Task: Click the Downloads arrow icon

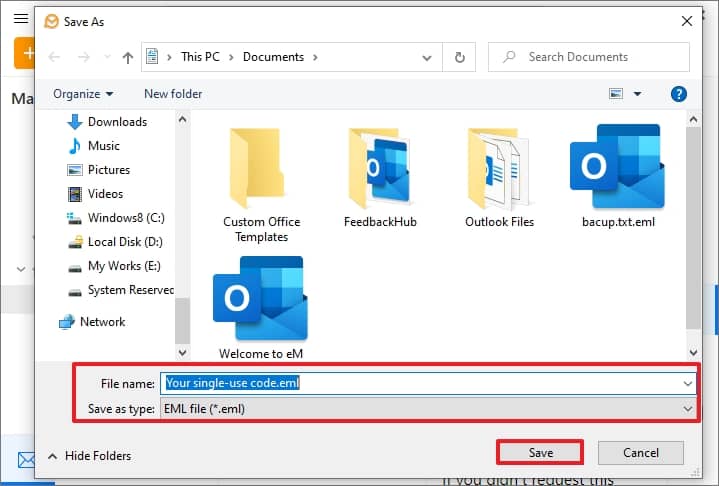Action: 75,122
